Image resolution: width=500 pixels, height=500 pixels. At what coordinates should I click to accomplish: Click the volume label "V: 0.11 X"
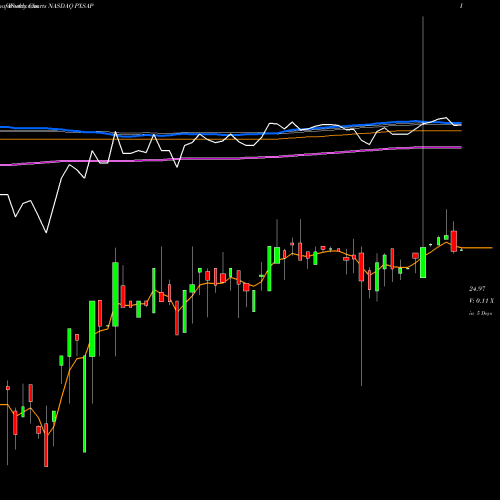pos(481,301)
